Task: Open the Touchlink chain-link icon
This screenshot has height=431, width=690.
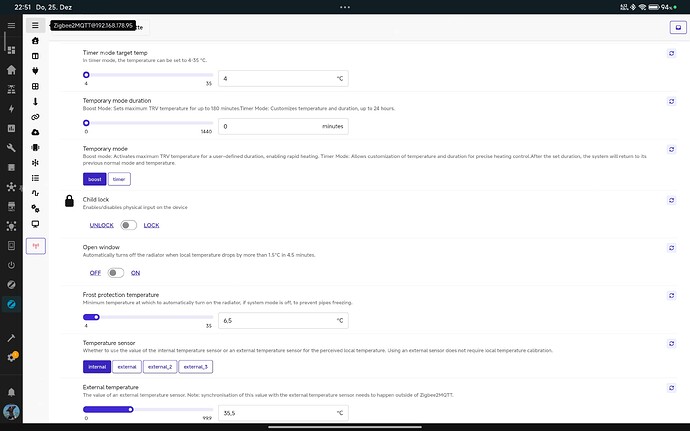Action: 35,117
